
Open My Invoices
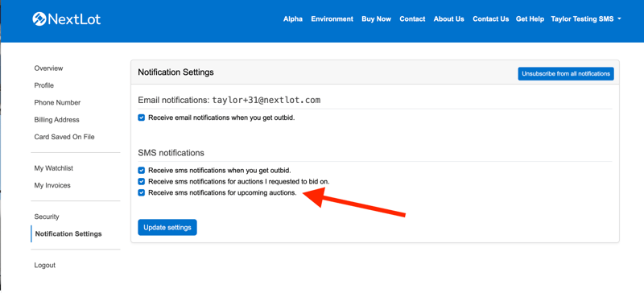pyautogui.click(x=52, y=185)
